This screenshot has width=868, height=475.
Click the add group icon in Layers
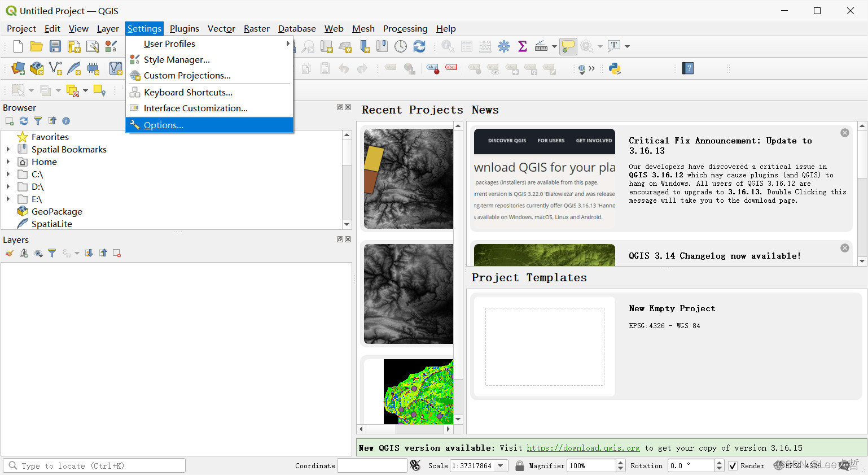point(24,253)
